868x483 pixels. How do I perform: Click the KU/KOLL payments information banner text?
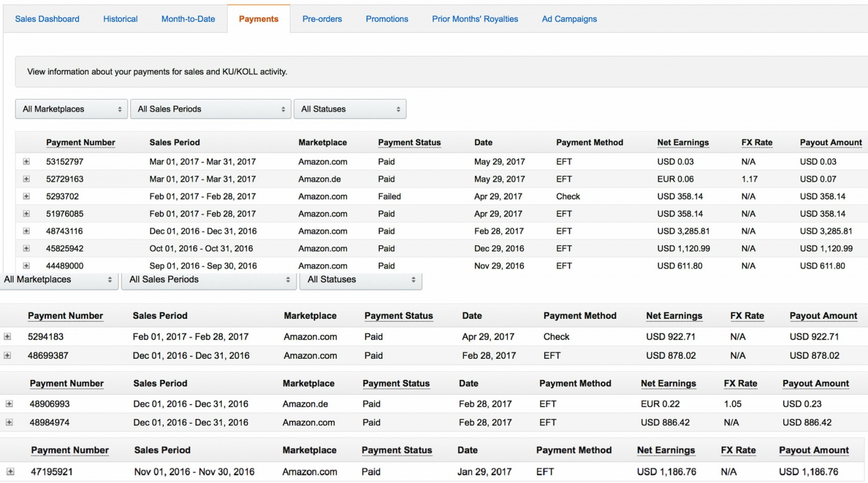157,72
